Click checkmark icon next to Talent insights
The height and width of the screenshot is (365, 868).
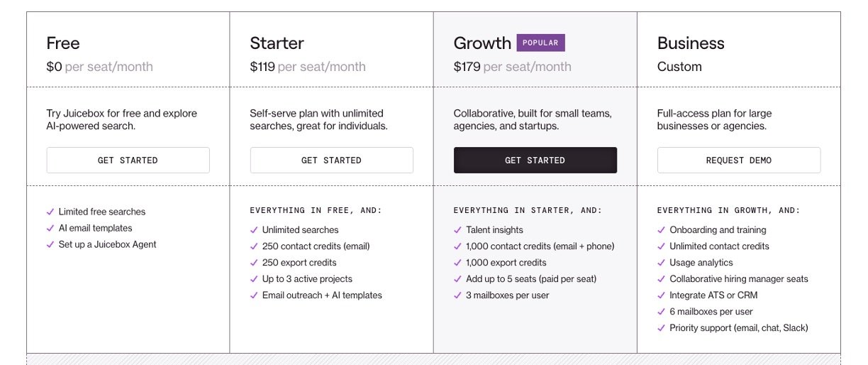(457, 230)
